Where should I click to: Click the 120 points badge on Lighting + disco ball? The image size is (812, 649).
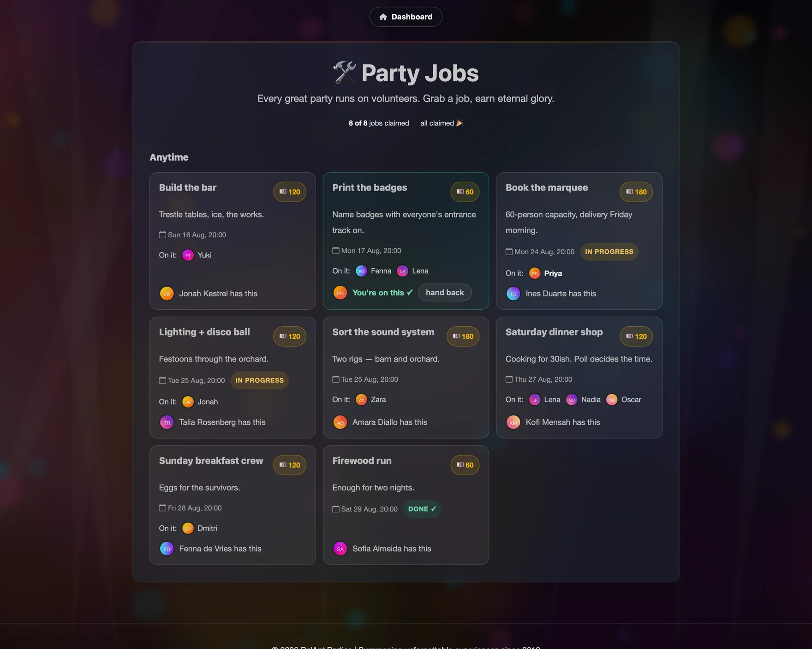[290, 337]
